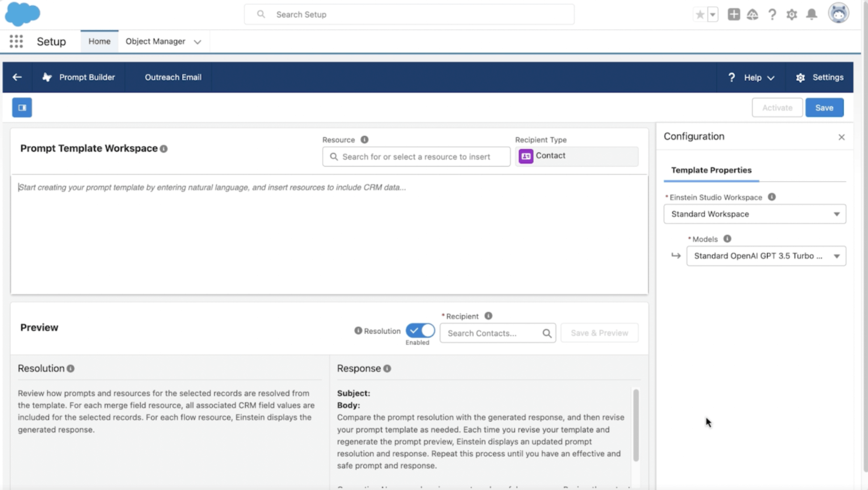
Task: Click the prompt template text area
Action: 329,234
